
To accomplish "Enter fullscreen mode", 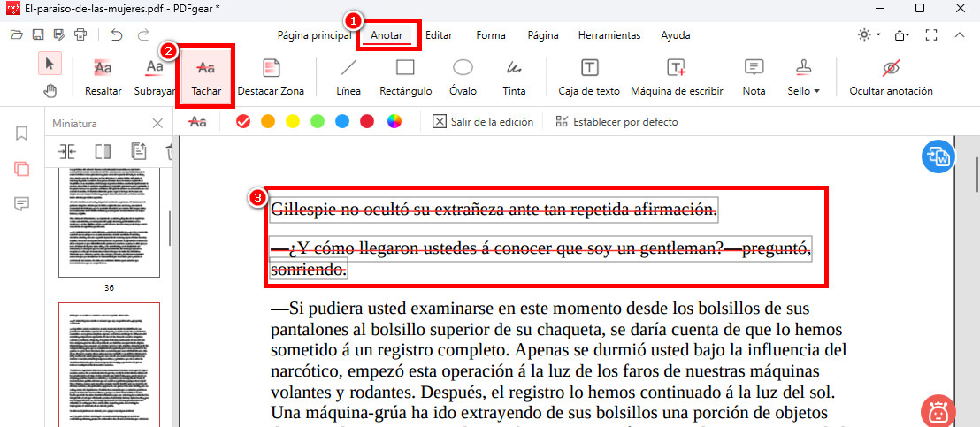I will coord(931,35).
